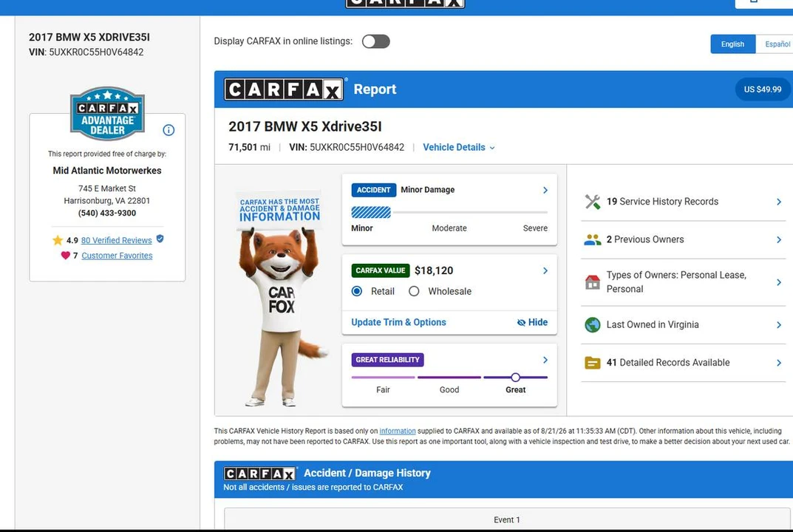Open the Great Reliability chevron arrow
Screen dimensions: 793x532
[545, 360]
